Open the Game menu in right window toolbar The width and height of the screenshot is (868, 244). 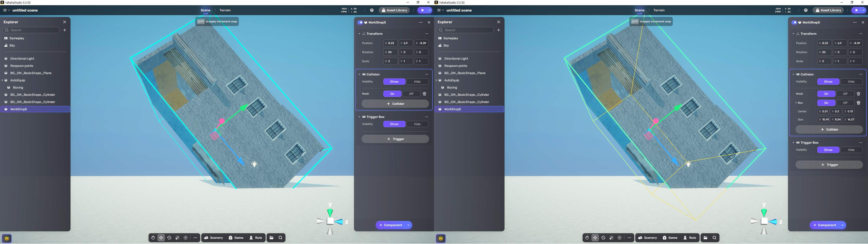[670, 238]
